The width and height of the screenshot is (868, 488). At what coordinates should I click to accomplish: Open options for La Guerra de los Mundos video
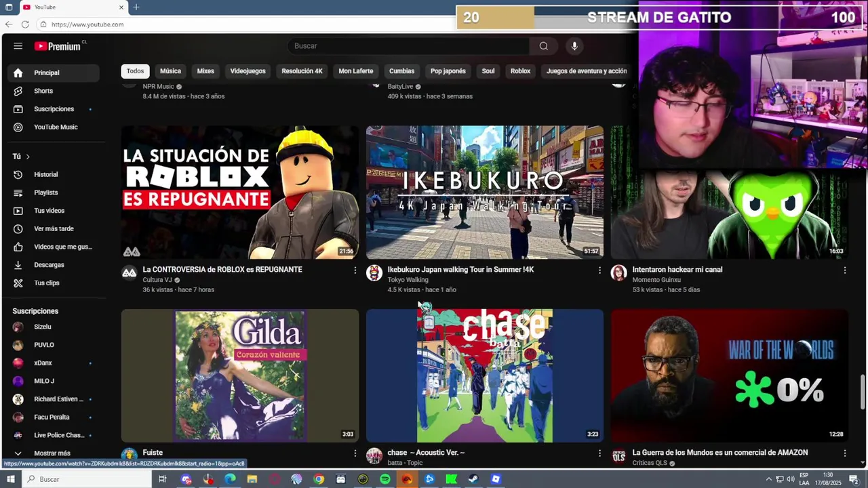pos(844,453)
